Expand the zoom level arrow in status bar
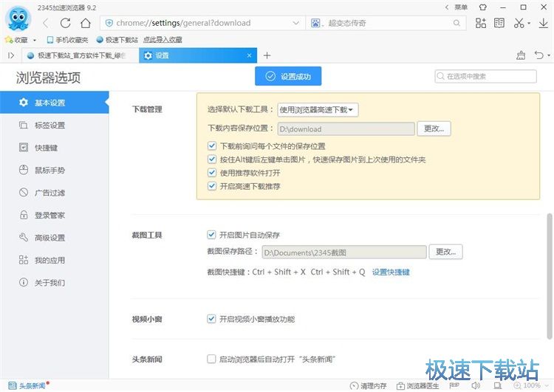 [547, 385]
